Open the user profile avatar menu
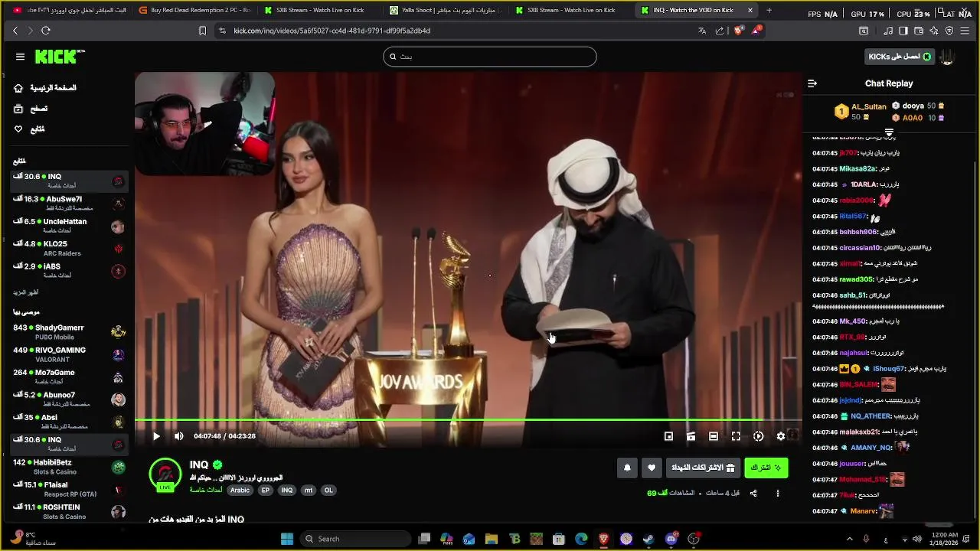The height and width of the screenshot is (551, 980). 948,57
